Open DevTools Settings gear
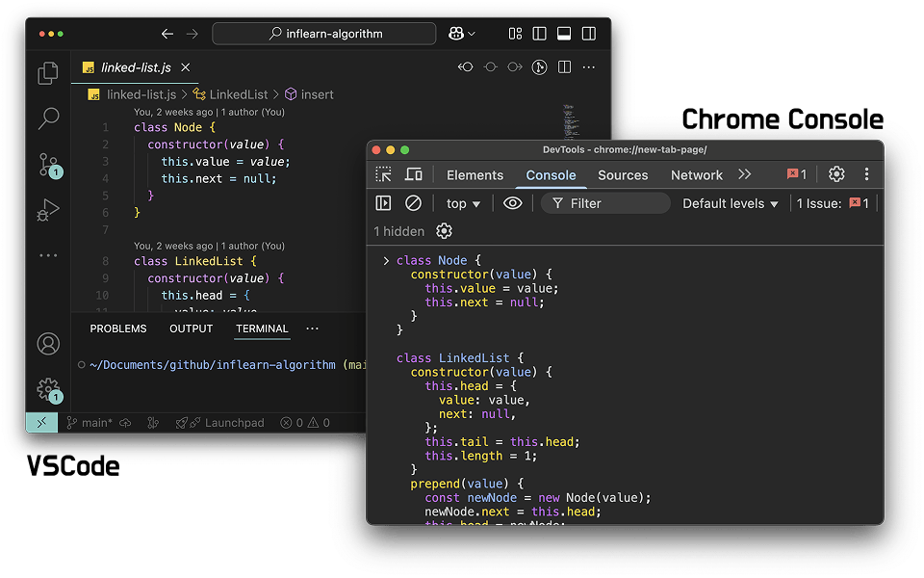This screenshot has height=578, width=924. tap(836, 174)
